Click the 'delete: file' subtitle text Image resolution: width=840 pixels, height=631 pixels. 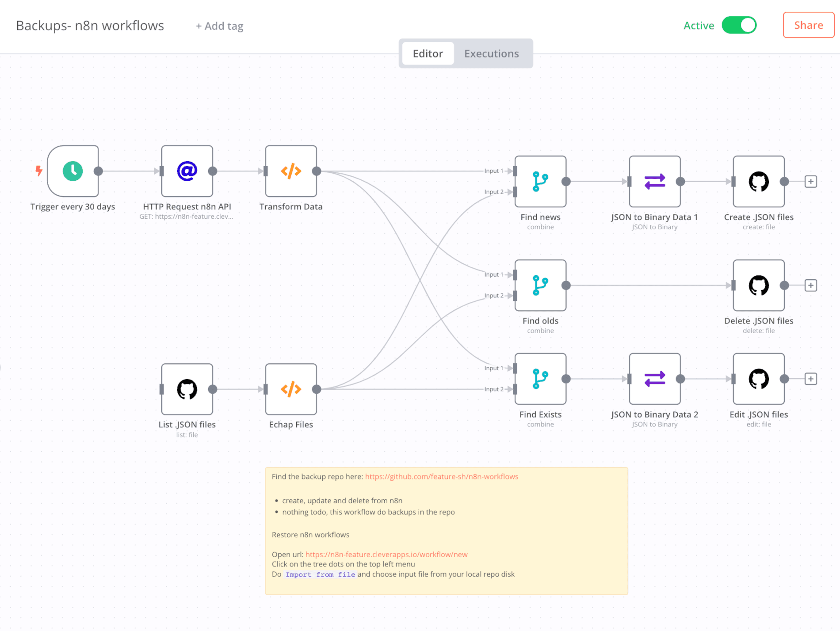[x=759, y=331]
